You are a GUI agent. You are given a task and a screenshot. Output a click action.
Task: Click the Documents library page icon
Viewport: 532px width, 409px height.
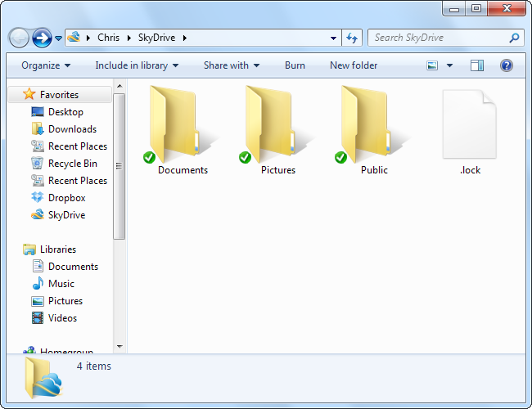click(x=38, y=266)
